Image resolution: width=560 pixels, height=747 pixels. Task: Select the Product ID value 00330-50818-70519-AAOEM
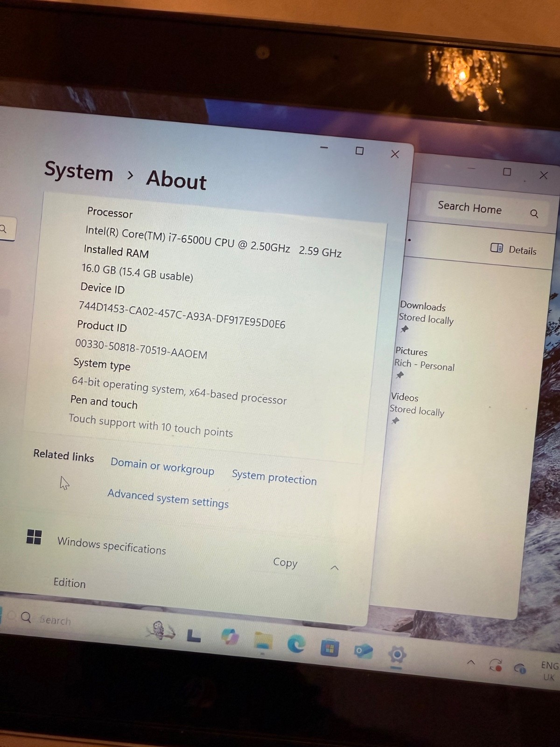(x=141, y=349)
